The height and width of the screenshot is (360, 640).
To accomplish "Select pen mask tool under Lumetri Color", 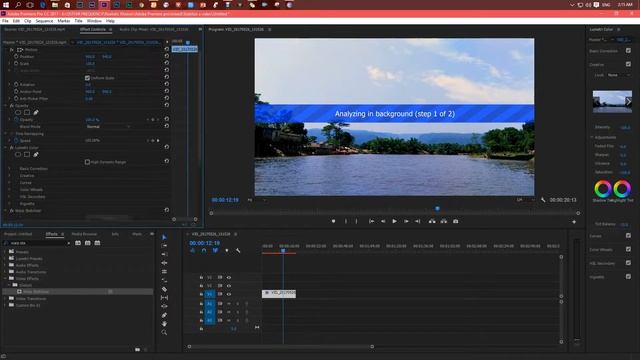I will (x=36, y=155).
